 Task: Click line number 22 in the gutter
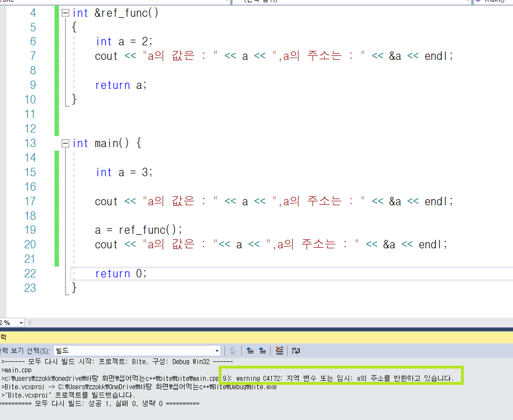pyautogui.click(x=30, y=273)
